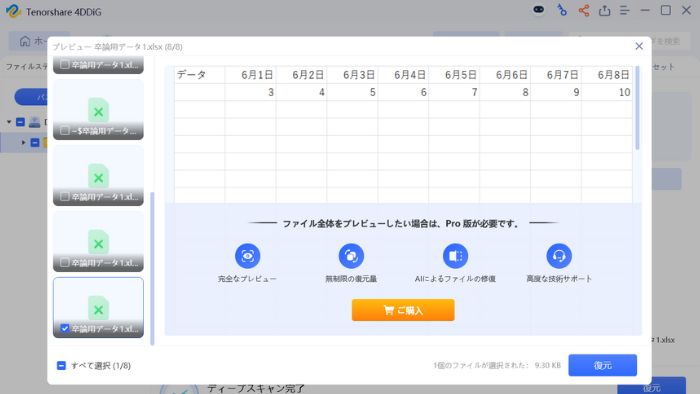
Task: Click the thumbnail list vertical scrollbar
Action: pos(152,269)
